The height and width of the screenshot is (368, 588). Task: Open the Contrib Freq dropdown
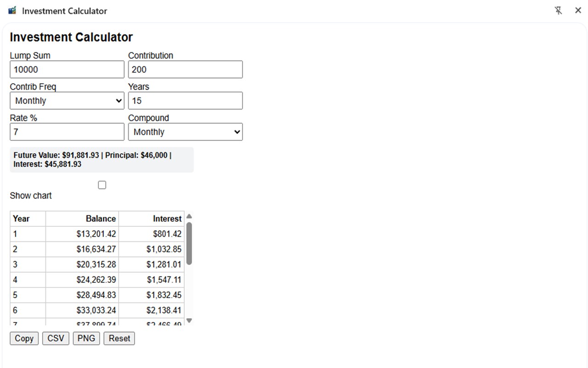67,101
